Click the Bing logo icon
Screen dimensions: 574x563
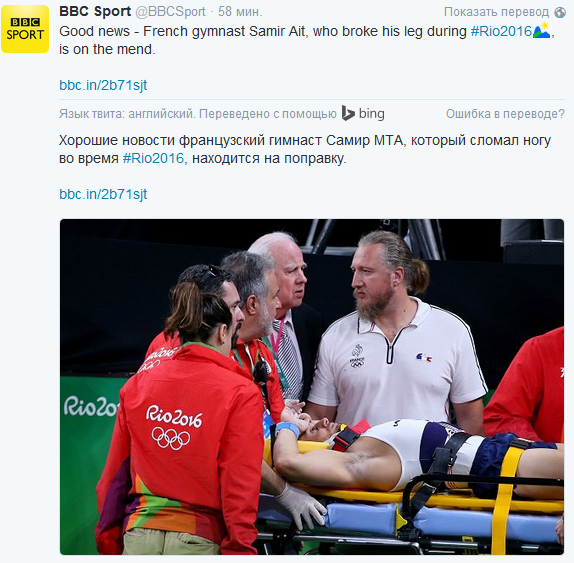[x=348, y=113]
